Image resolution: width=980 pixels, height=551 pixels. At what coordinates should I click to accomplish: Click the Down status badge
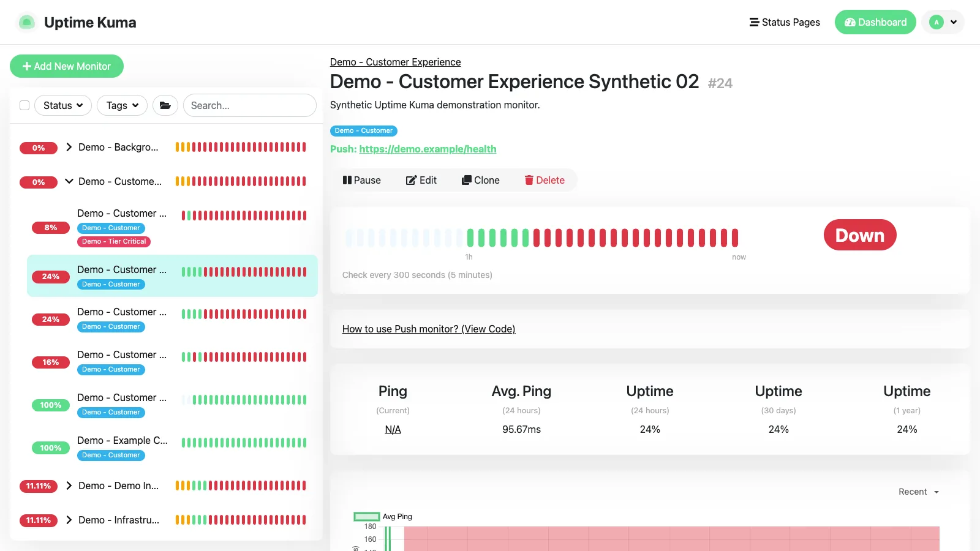pos(860,235)
